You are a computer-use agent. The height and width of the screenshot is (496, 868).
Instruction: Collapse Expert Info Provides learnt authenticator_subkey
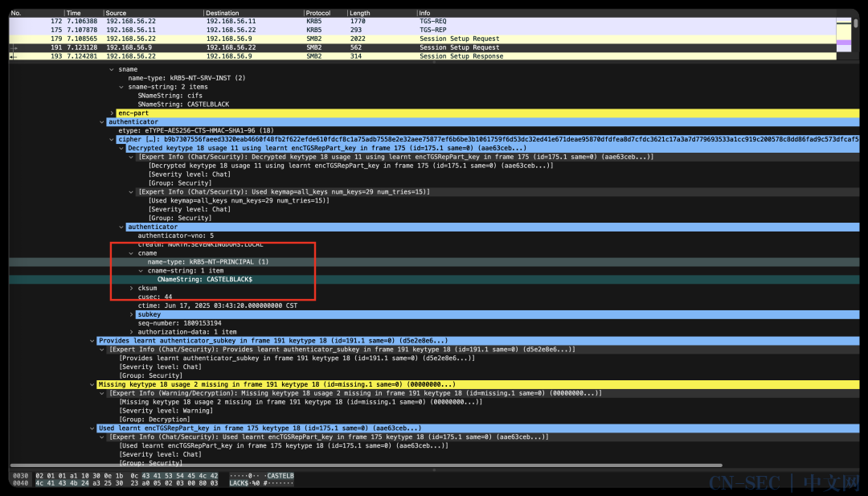click(x=102, y=350)
